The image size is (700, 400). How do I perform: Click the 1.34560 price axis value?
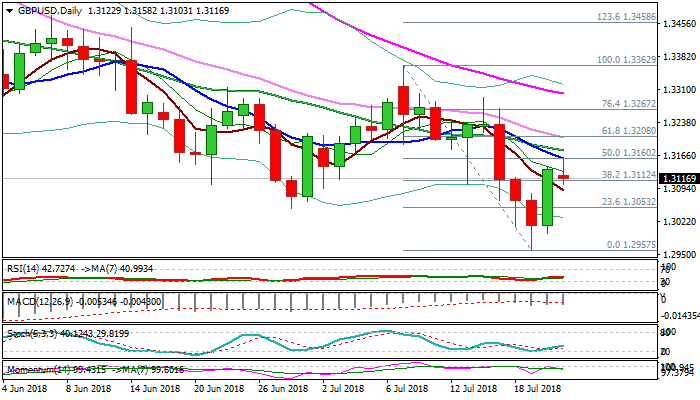pos(679,23)
